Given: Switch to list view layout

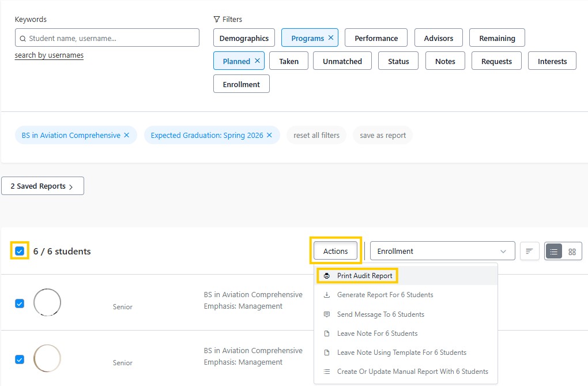Looking at the screenshot, I should 553,251.
